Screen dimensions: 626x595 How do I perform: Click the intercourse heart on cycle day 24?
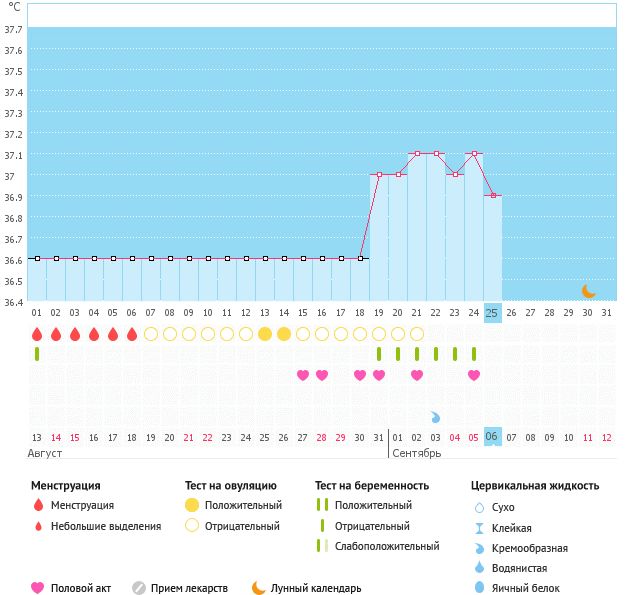(474, 375)
